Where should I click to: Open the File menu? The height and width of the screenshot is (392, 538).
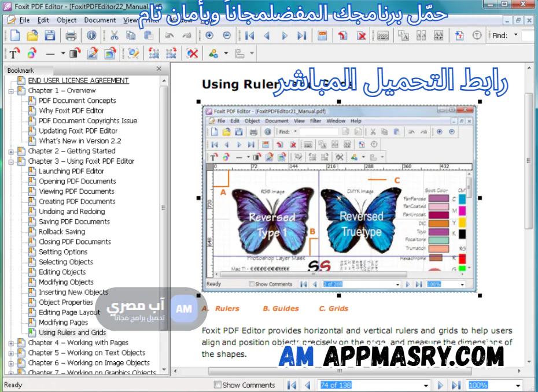tap(24, 20)
